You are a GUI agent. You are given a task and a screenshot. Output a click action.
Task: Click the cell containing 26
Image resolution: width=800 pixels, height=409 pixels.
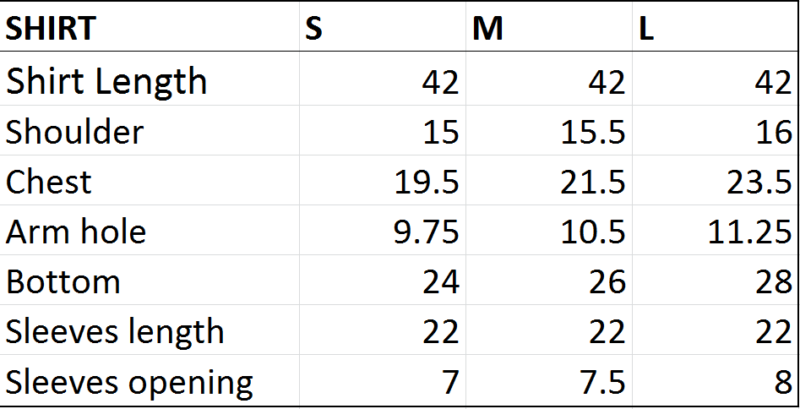coord(549,280)
